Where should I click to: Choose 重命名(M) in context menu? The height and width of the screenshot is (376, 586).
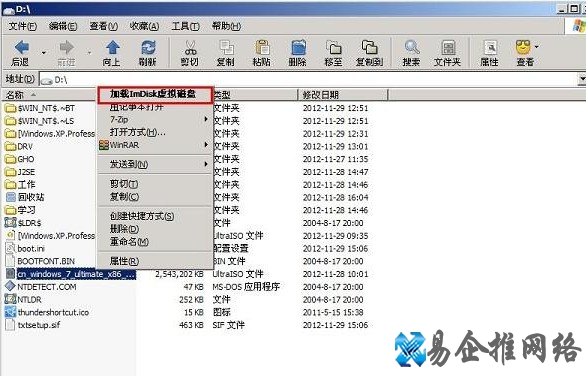point(155,242)
